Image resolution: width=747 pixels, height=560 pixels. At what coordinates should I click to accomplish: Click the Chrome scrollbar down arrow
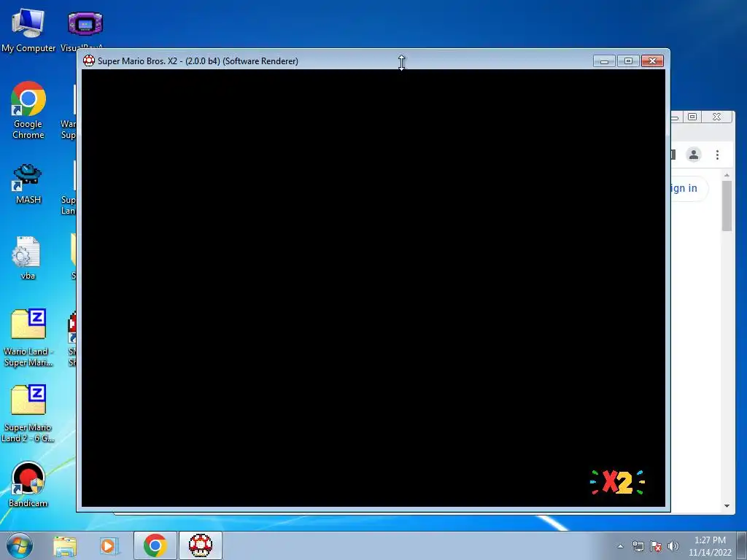(727, 506)
